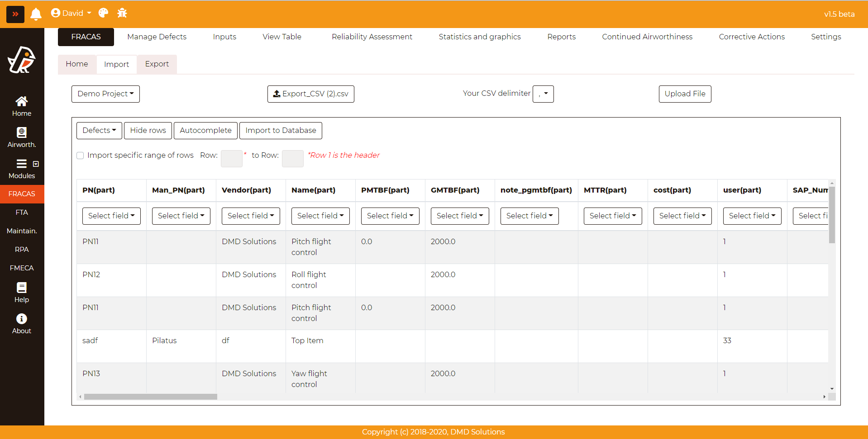Viewport: 868px width, 439px height.
Task: Open the color theme palette icon
Action: point(103,13)
